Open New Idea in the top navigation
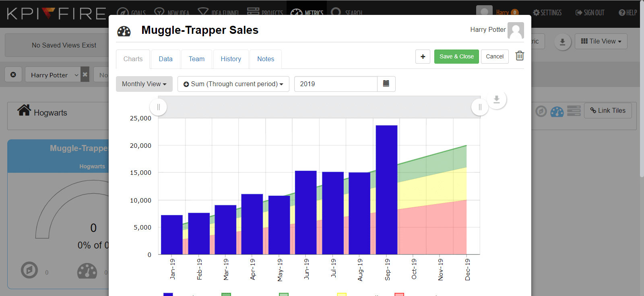The height and width of the screenshot is (296, 644). point(172,12)
